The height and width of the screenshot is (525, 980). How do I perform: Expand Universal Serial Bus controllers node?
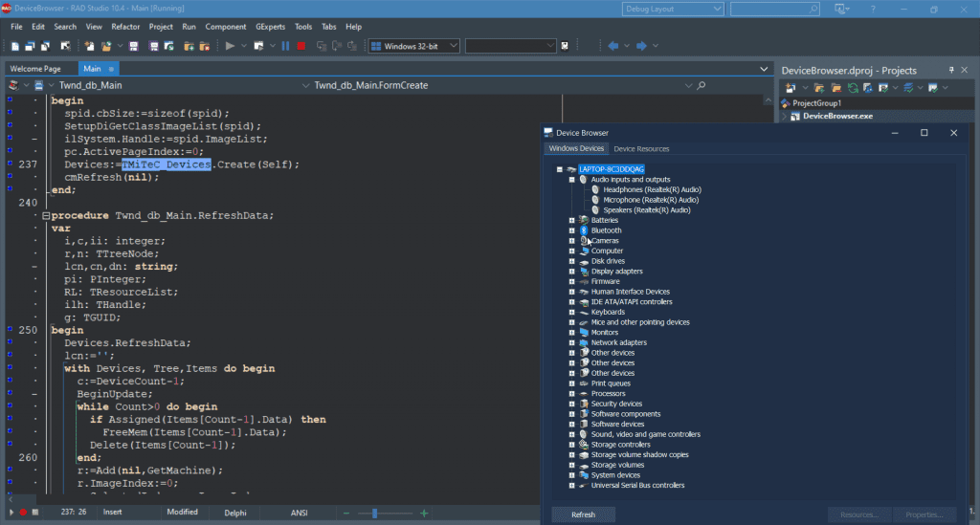[x=572, y=485]
